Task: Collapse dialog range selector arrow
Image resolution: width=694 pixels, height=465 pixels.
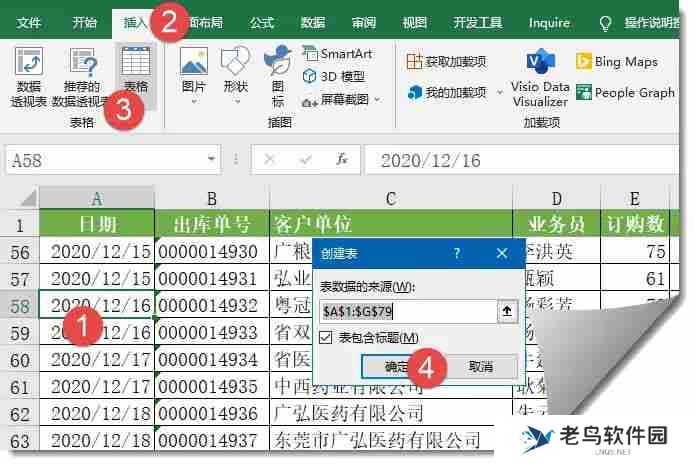Action: [507, 311]
